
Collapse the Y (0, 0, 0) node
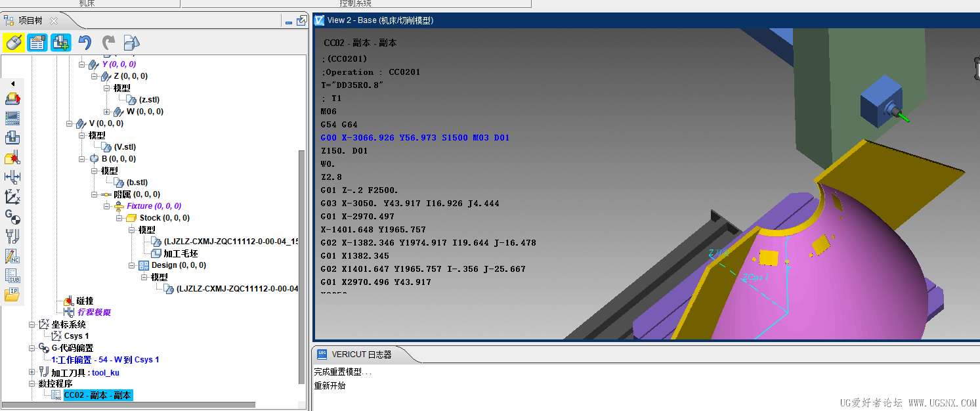82,64
